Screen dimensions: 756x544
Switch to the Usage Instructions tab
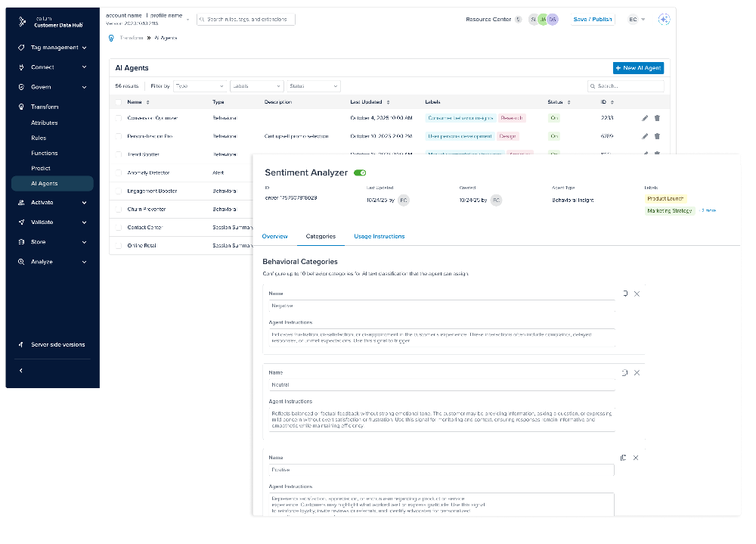[379, 235]
